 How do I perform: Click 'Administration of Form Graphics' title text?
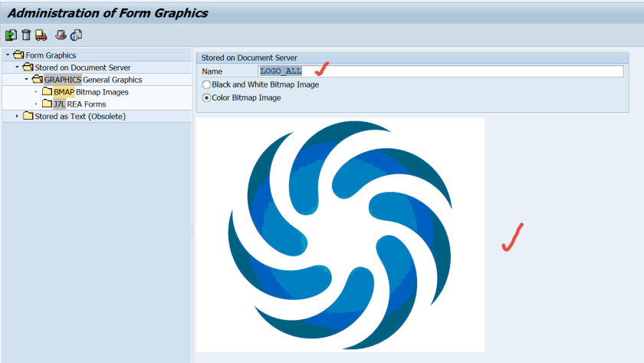pos(107,13)
